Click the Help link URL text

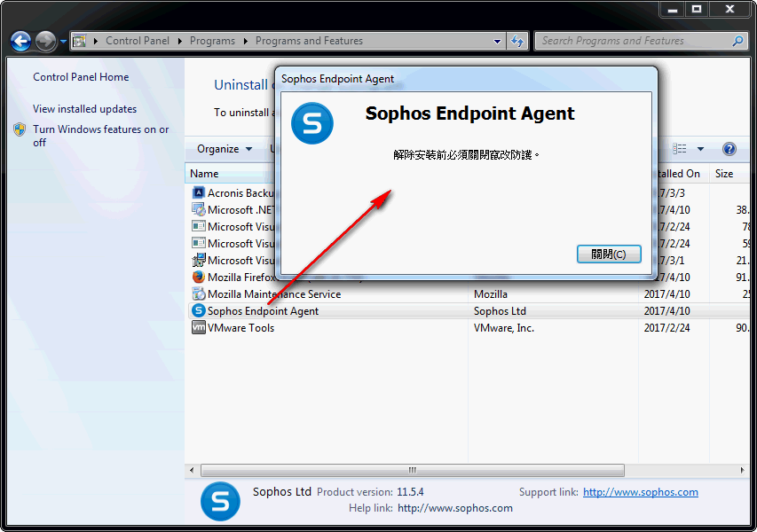455,508
